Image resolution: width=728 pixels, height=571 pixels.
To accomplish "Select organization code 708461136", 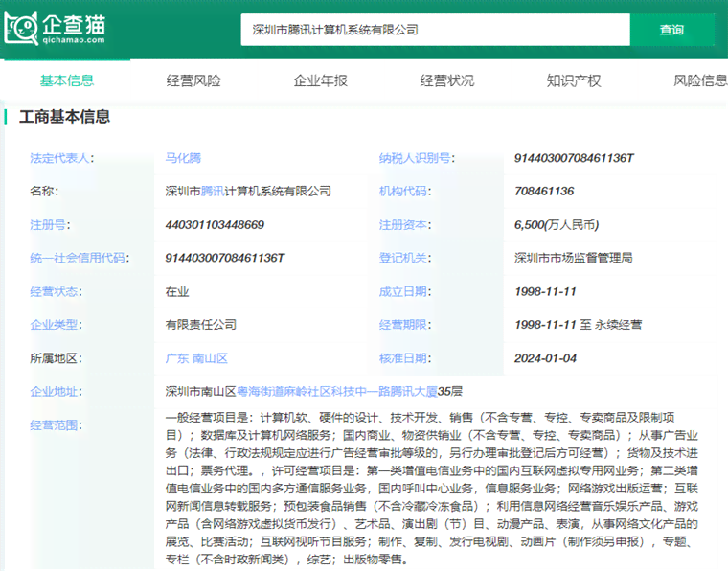I will pyautogui.click(x=544, y=192).
